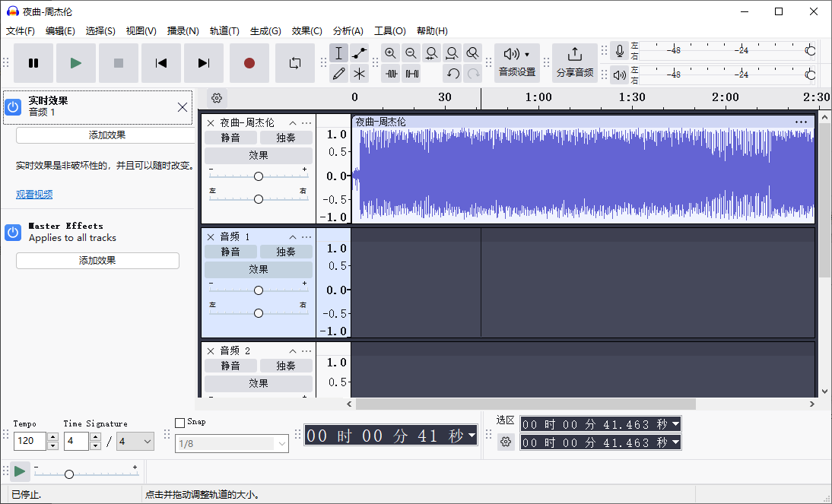The width and height of the screenshot is (832, 504).
Task: Enable the Snap checkbox
Action: (179, 423)
